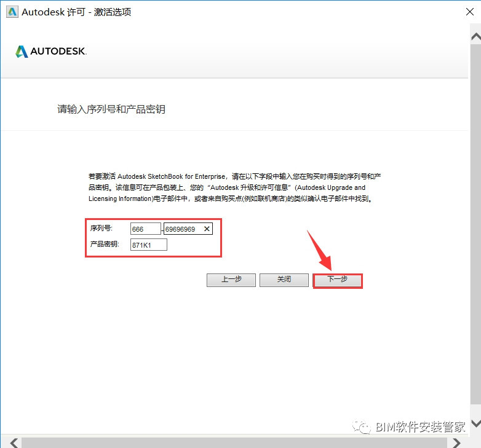Click the Autodesk logo in header

[x=51, y=51]
